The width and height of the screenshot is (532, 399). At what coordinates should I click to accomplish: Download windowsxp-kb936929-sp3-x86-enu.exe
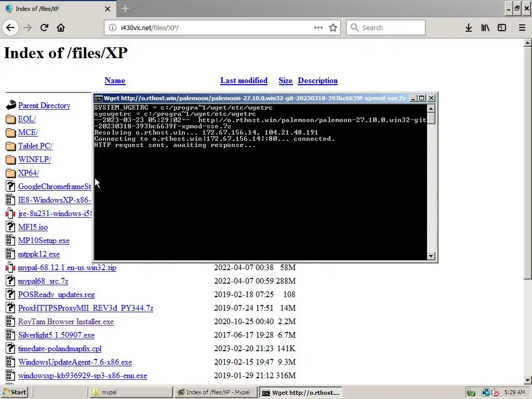pos(83,376)
